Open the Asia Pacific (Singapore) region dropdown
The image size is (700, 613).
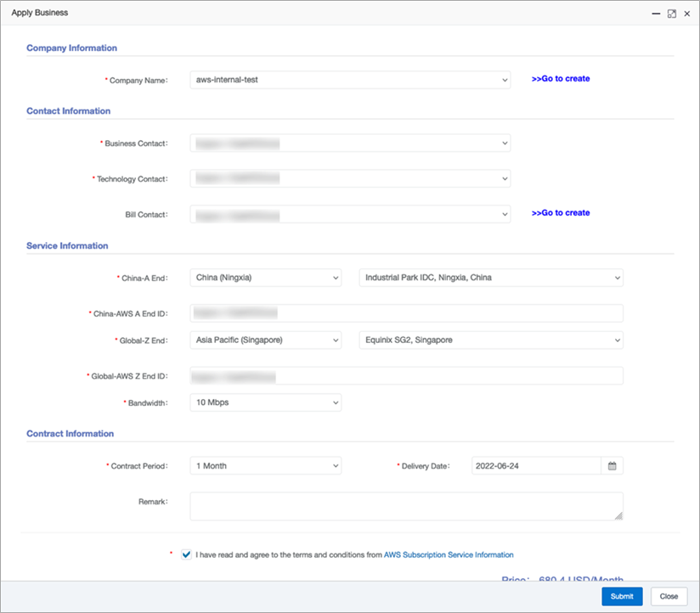pyautogui.click(x=266, y=340)
